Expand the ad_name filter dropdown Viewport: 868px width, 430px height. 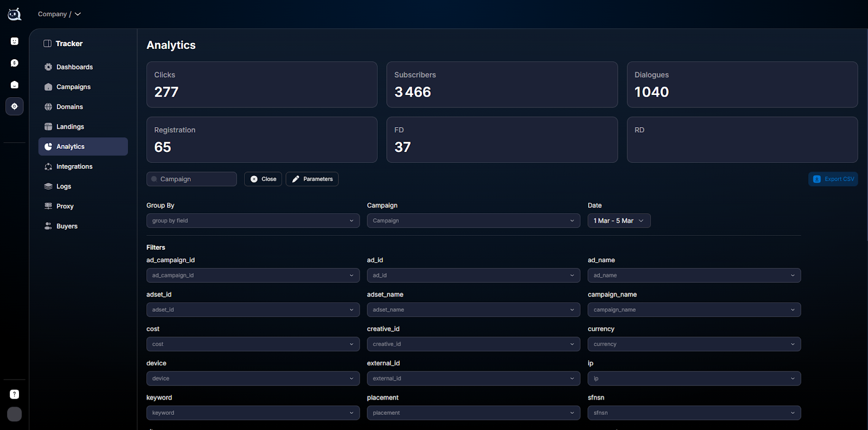pyautogui.click(x=694, y=275)
